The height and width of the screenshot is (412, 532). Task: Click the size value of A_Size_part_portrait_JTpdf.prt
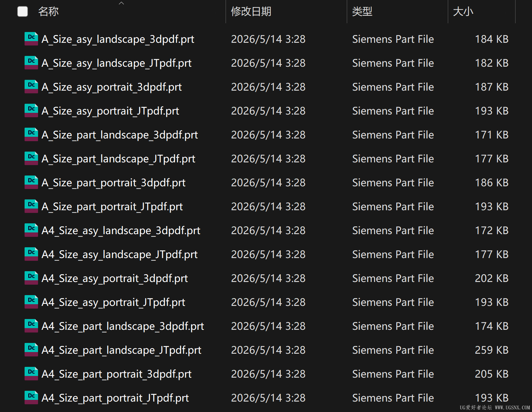(x=492, y=207)
